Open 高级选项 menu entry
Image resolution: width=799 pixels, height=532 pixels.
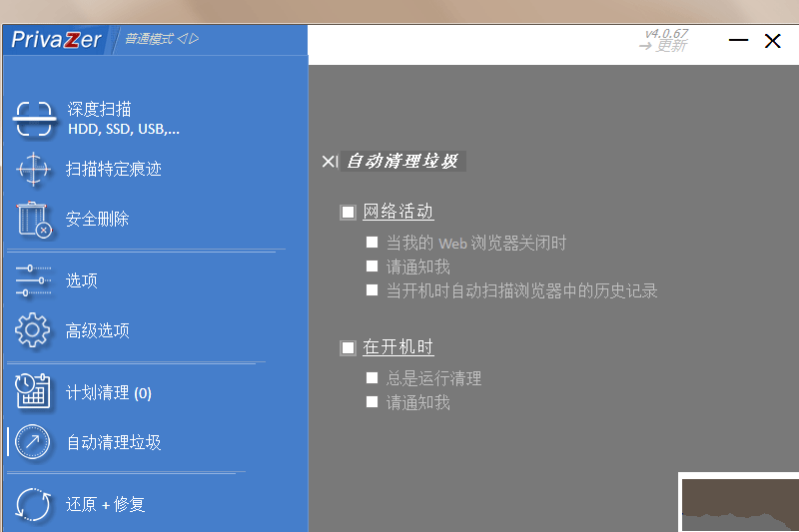pyautogui.click(x=97, y=331)
